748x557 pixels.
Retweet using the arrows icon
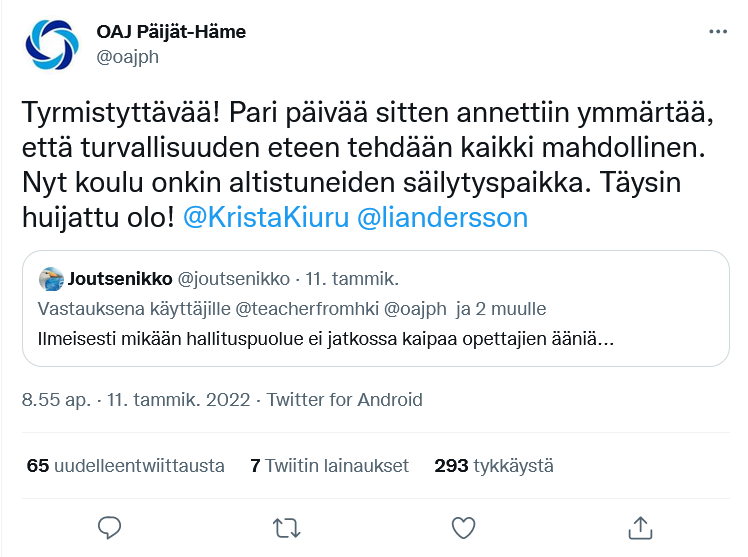tap(286, 526)
